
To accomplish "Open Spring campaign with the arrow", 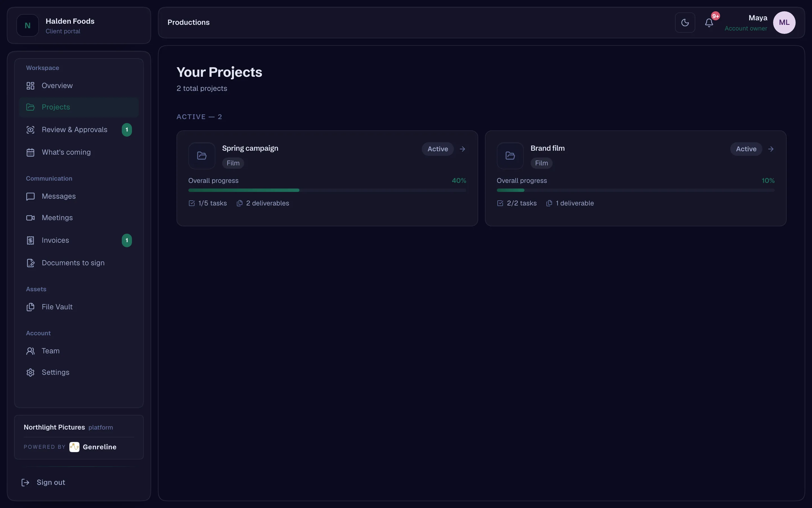I will pyautogui.click(x=462, y=149).
